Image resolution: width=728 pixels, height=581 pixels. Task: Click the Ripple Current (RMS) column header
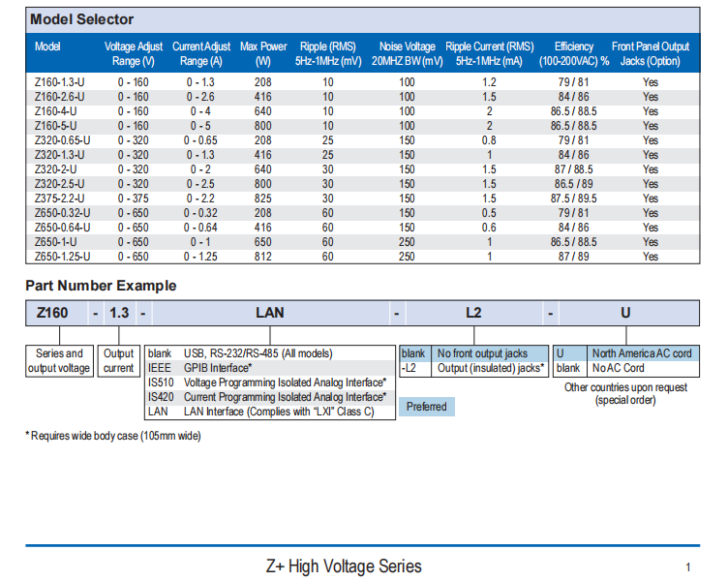click(x=489, y=53)
